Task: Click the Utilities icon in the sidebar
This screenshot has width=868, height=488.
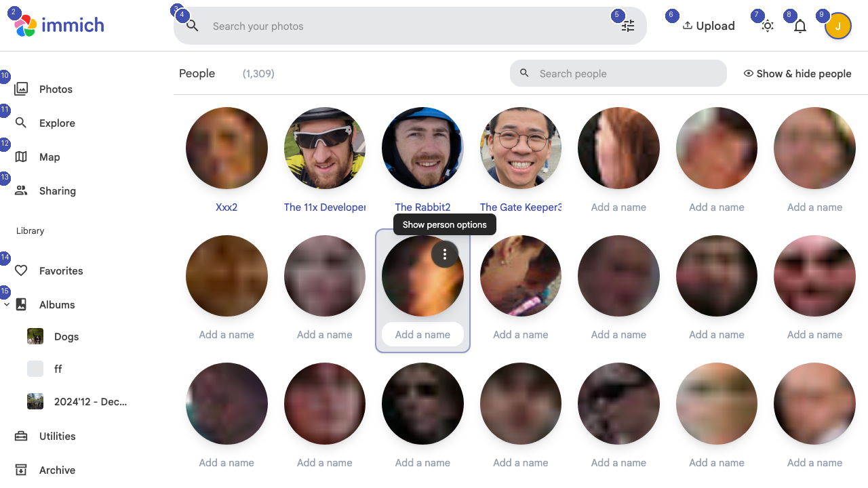Action: pos(21,436)
